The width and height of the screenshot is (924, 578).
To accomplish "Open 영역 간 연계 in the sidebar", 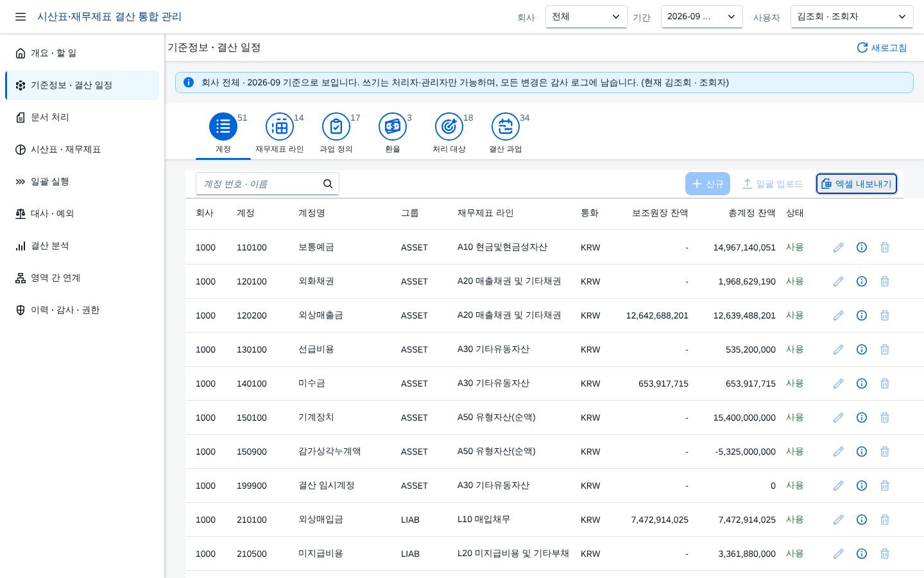I will point(82,278).
